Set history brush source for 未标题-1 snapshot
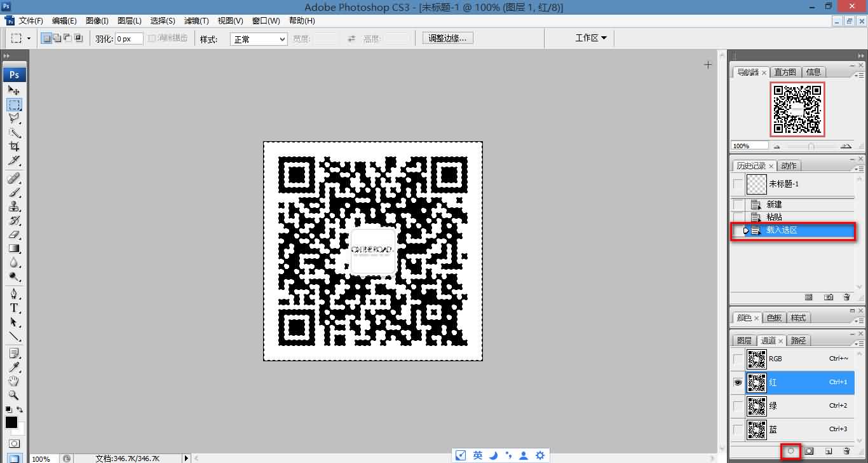The image size is (868, 463). (x=737, y=184)
